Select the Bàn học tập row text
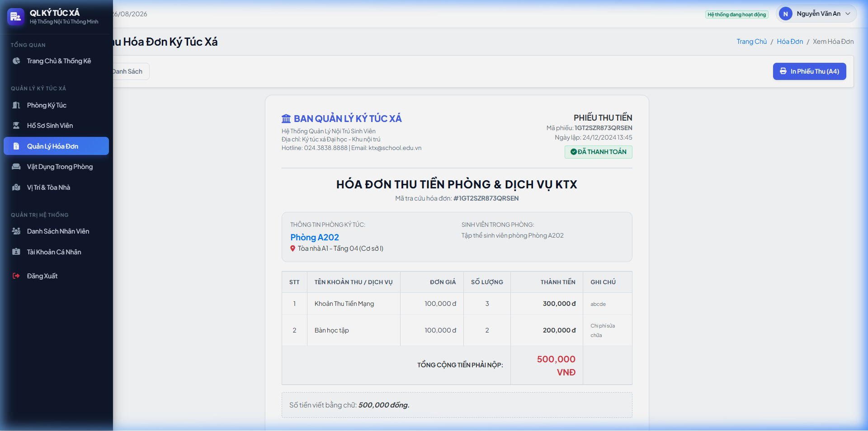 [x=331, y=330]
